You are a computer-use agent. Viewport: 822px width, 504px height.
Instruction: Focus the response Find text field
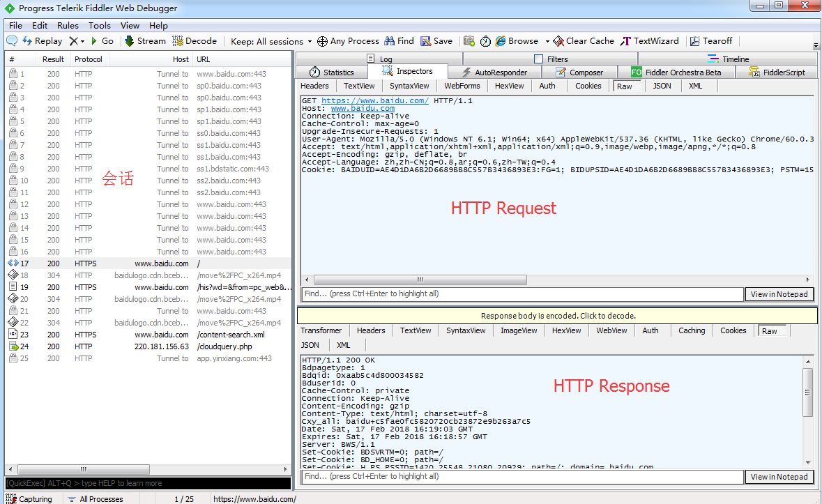[522, 476]
